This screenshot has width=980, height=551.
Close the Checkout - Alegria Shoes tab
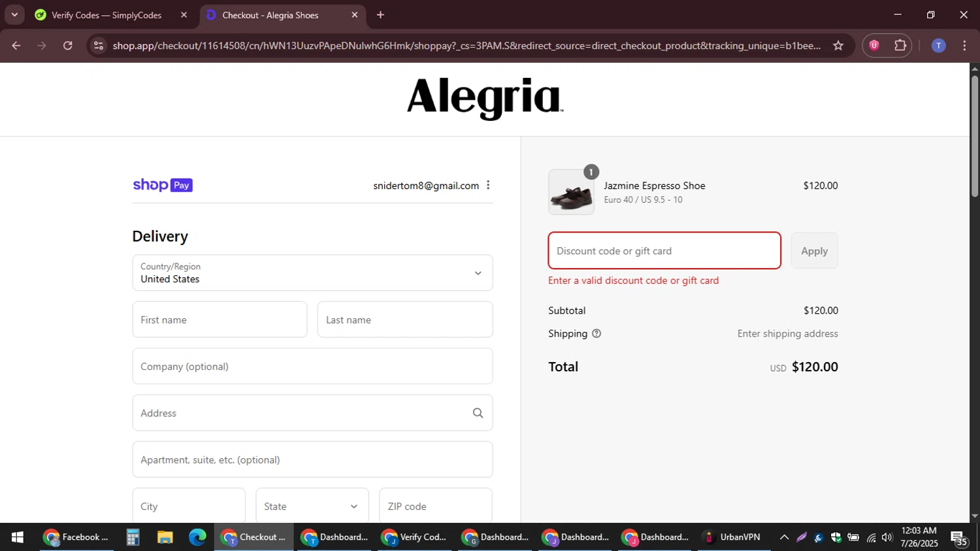coord(355,15)
